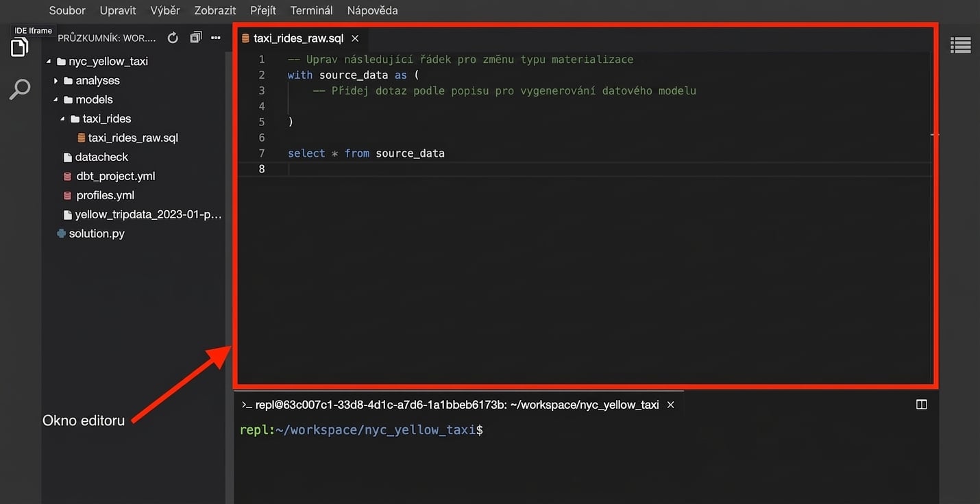Open the datacheck file
The width and height of the screenshot is (980, 504).
coord(101,157)
